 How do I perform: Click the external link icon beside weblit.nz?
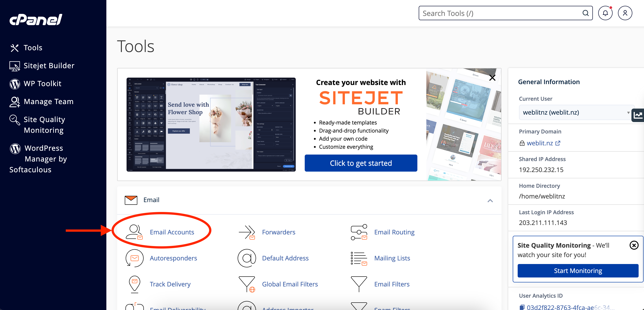click(x=558, y=143)
